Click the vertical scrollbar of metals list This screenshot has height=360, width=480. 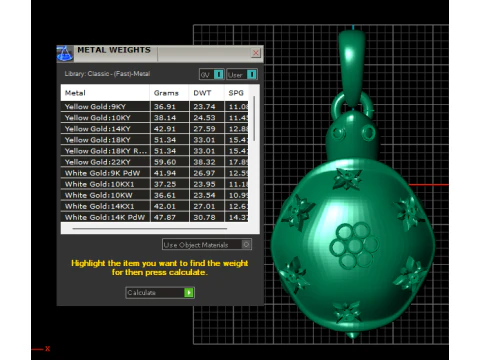click(x=254, y=118)
